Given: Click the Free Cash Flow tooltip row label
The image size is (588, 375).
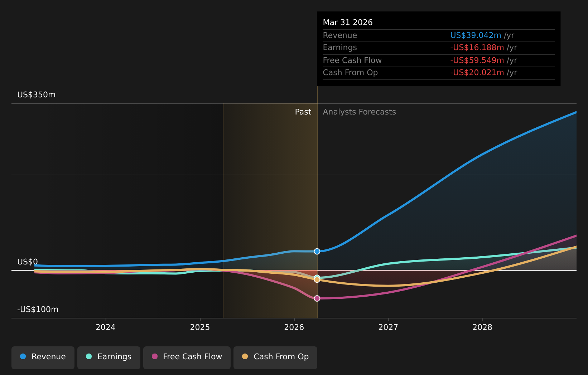Looking at the screenshot, I should pyautogui.click(x=352, y=60).
